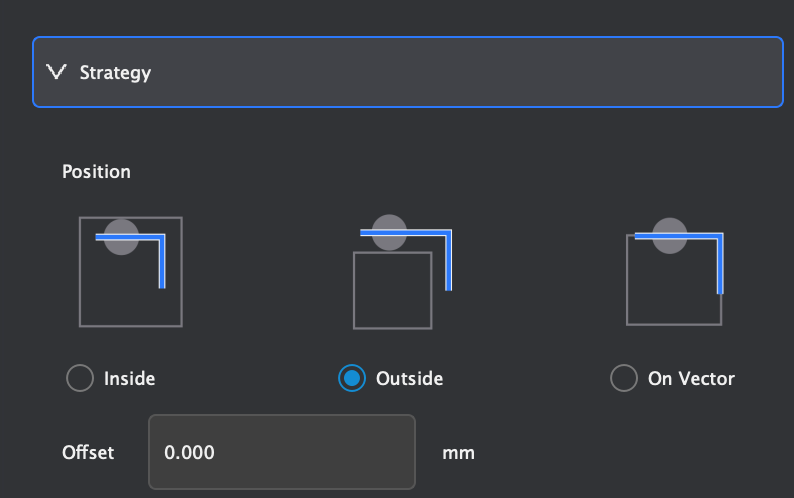Click the gray tool circle in Outside diagram
The height and width of the screenshot is (498, 794).
click(x=389, y=232)
